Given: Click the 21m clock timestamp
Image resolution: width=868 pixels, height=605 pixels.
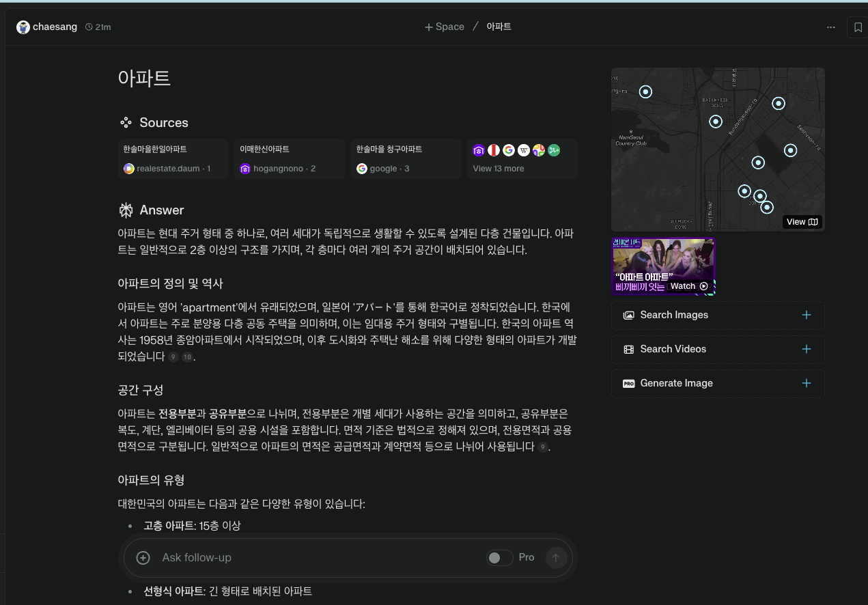Looking at the screenshot, I should (98, 27).
